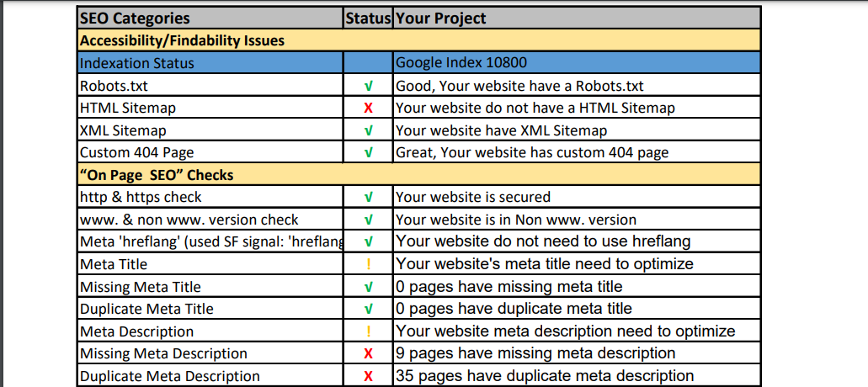Click the yellow warning icon for Meta Description
The image size is (868, 387).
[x=369, y=331]
